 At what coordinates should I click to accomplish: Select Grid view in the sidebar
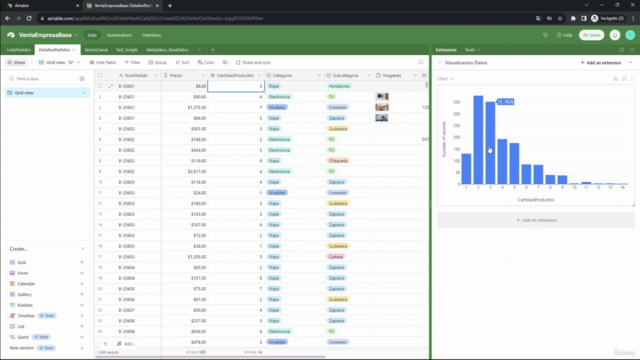47,93
